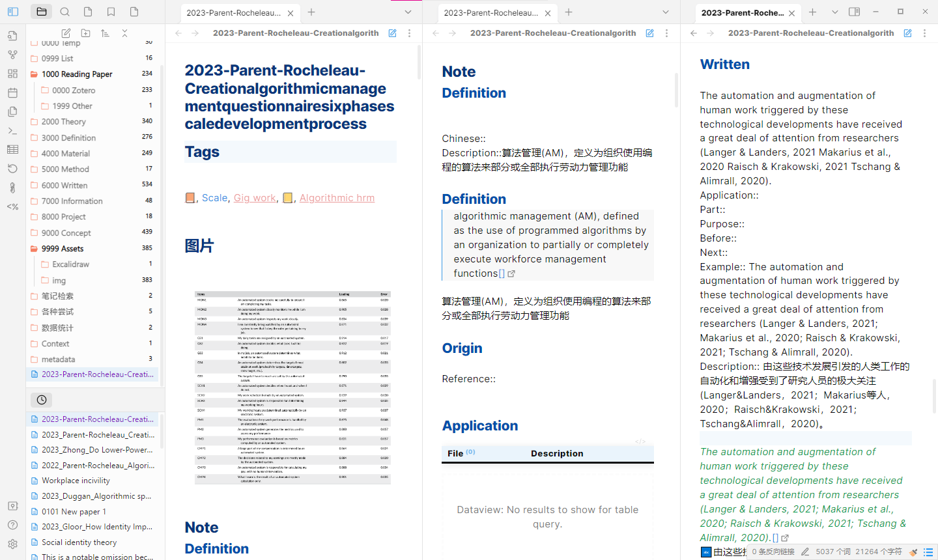Collapse all folders in file explorer

pos(124,33)
